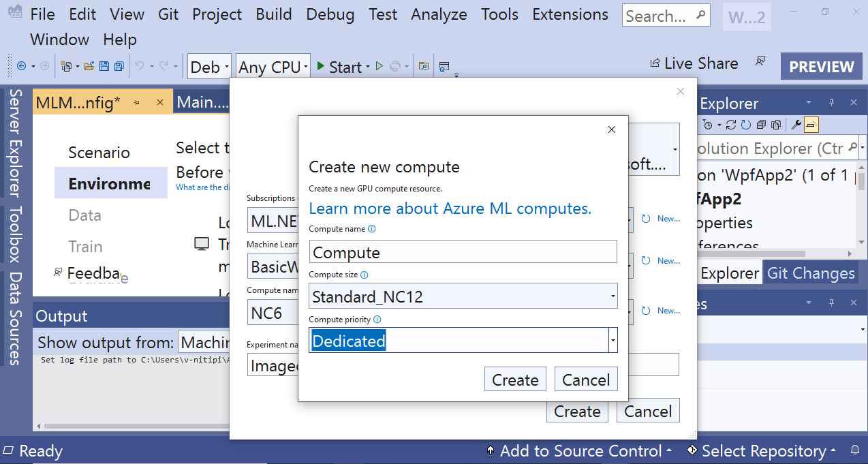
Task: Open Learn more about Azure ML computes
Action: [450, 208]
